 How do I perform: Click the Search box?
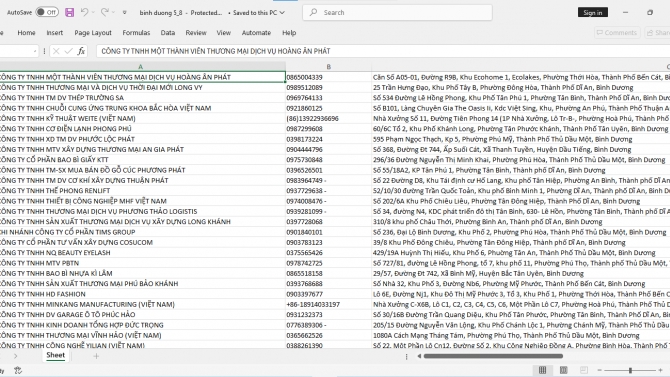pyautogui.click(x=397, y=12)
